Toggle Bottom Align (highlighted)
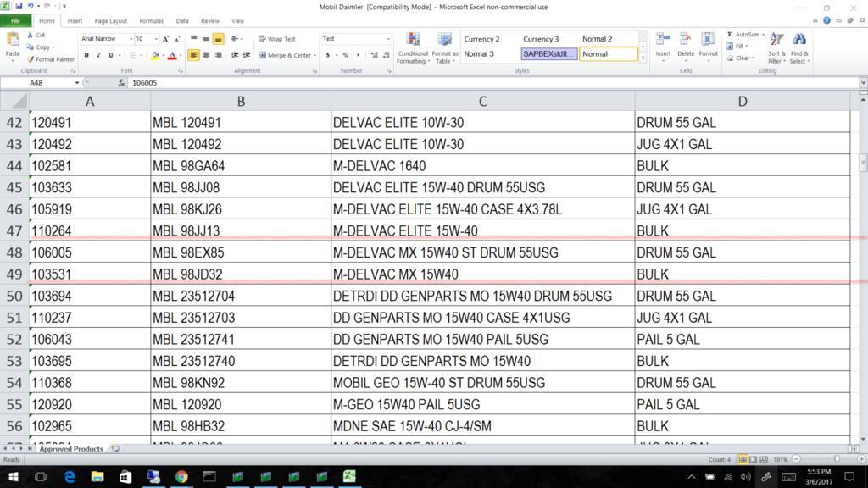The image size is (868, 488). click(x=218, y=39)
